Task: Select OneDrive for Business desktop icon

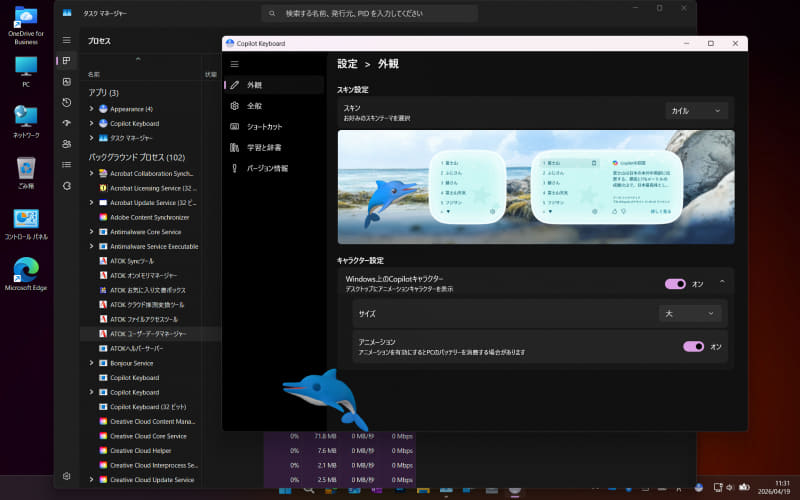Action: pos(26,26)
